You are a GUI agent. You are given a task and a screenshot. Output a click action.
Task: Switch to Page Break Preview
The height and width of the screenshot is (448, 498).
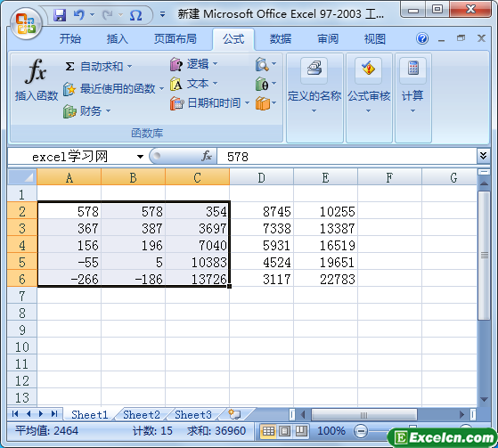[x=301, y=431]
